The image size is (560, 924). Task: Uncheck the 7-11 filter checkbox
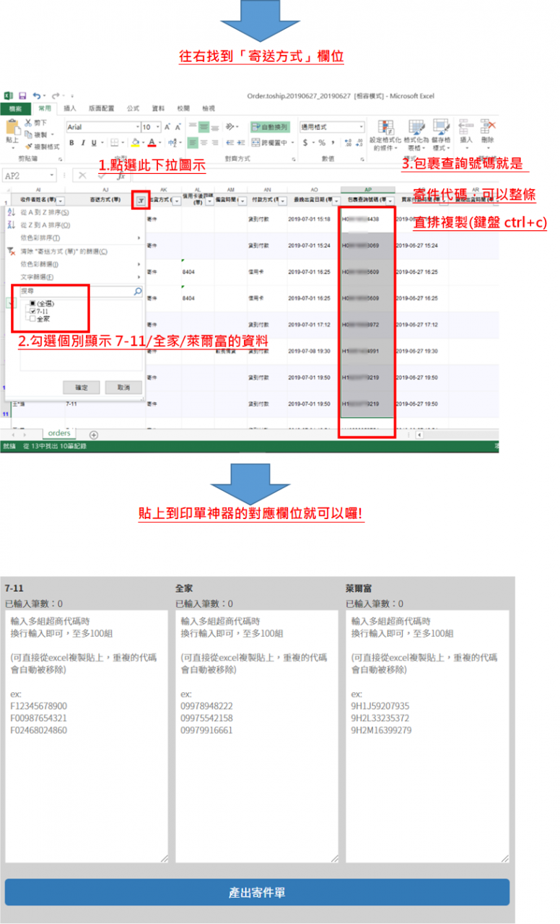32,310
